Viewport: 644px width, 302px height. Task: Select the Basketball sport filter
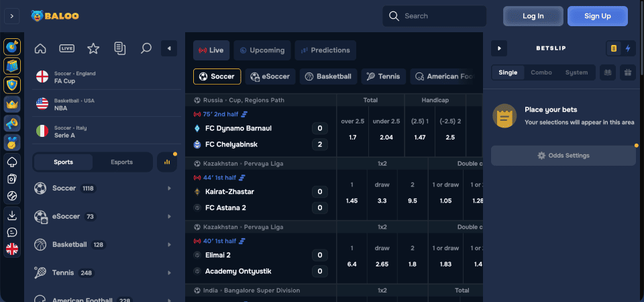pyautogui.click(x=328, y=77)
